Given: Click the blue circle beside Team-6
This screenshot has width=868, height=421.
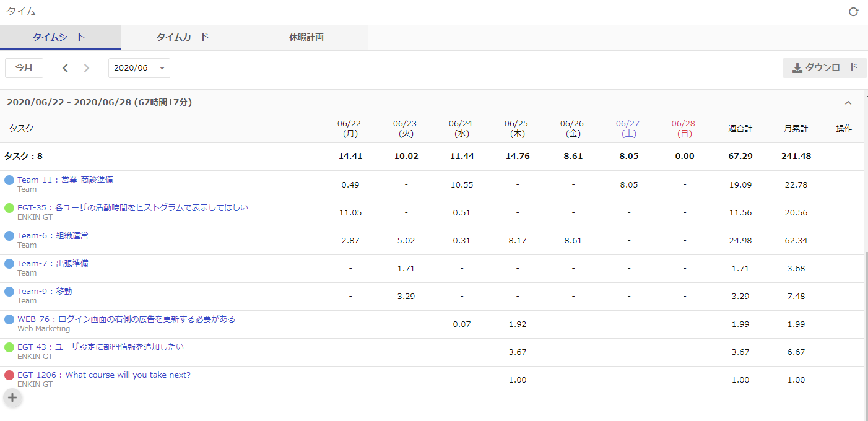Looking at the screenshot, I should 9,236.
